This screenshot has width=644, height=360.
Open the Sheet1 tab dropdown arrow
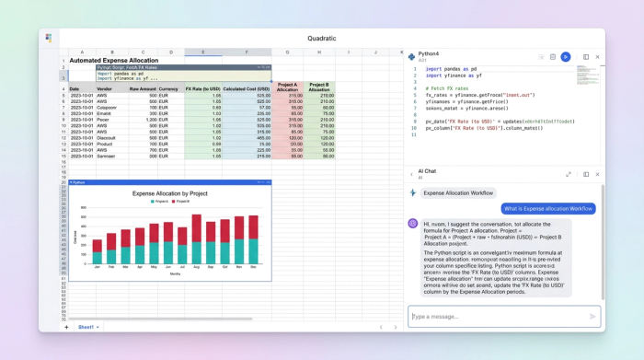pyautogui.click(x=98, y=328)
